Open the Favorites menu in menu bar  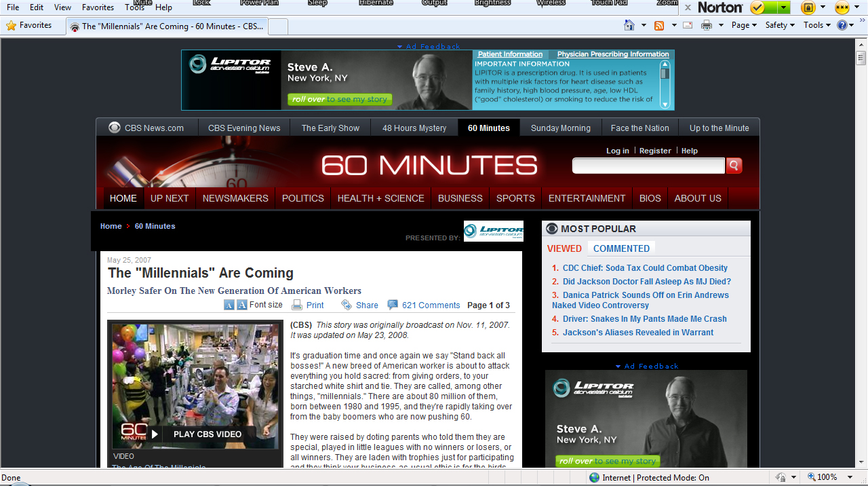[x=98, y=7]
